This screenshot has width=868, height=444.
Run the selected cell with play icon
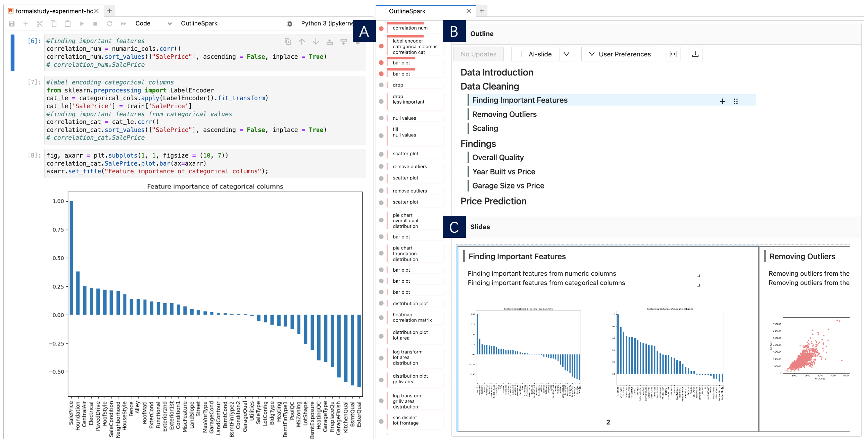[82, 23]
